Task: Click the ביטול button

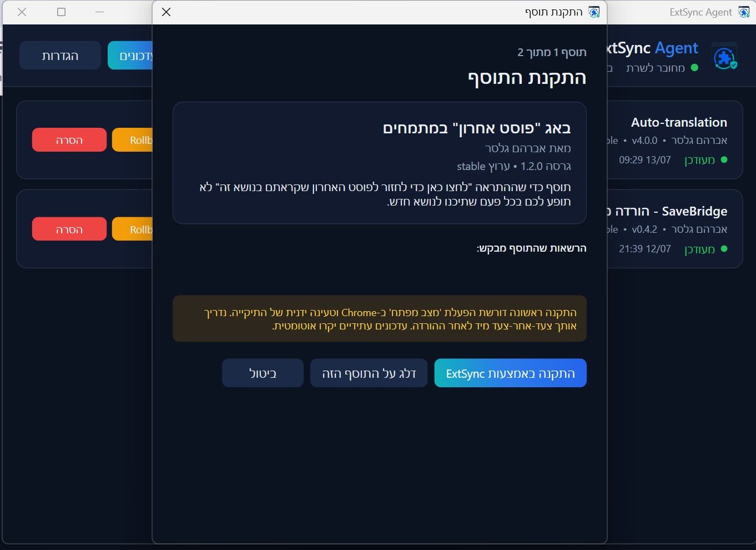Action: [x=263, y=373]
